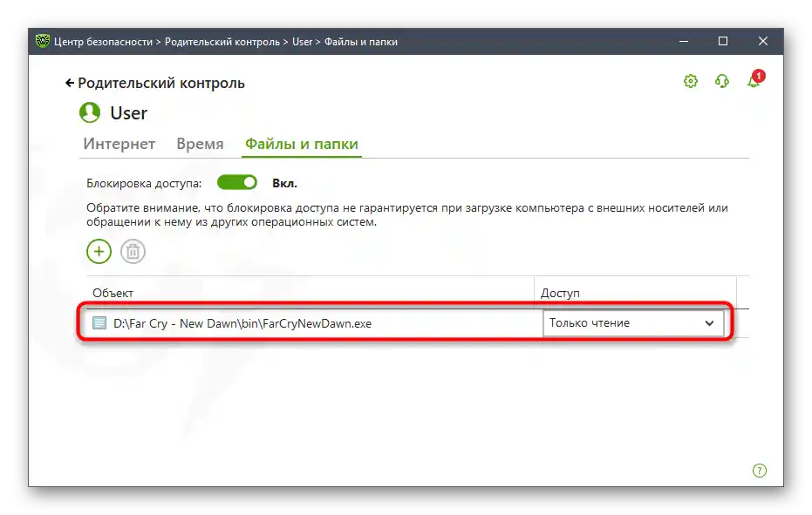The width and height of the screenshot is (812, 515).
Task: Click the help question mark icon
Action: coord(759,471)
